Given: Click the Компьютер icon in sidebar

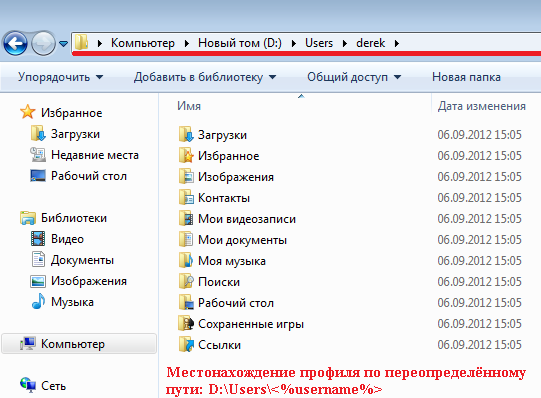Looking at the screenshot, I should coord(28,343).
